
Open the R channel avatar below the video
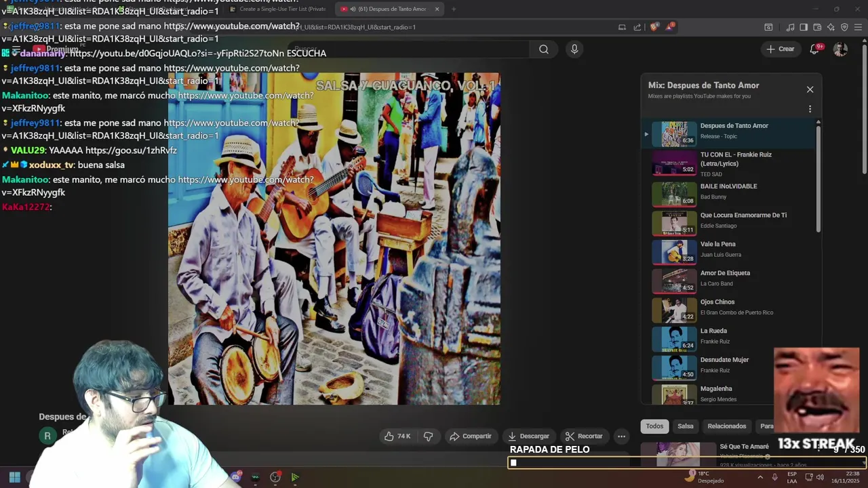47,436
